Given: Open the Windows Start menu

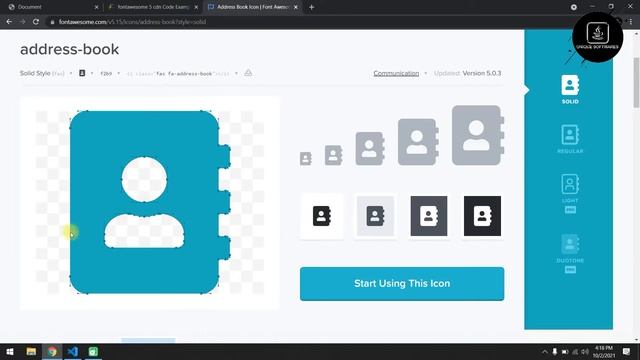Looking at the screenshot, I should 10,351.
